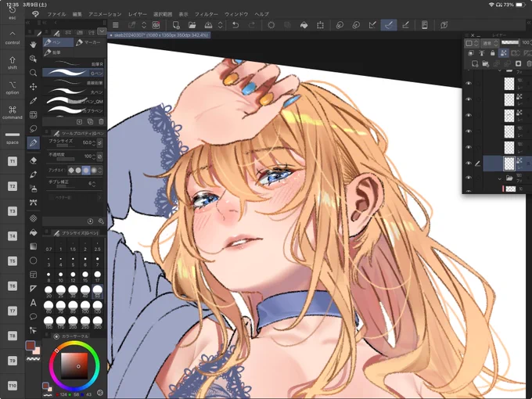Adjust the brush size stepper arrows
This screenshot has width=532, height=399.
tap(94, 143)
